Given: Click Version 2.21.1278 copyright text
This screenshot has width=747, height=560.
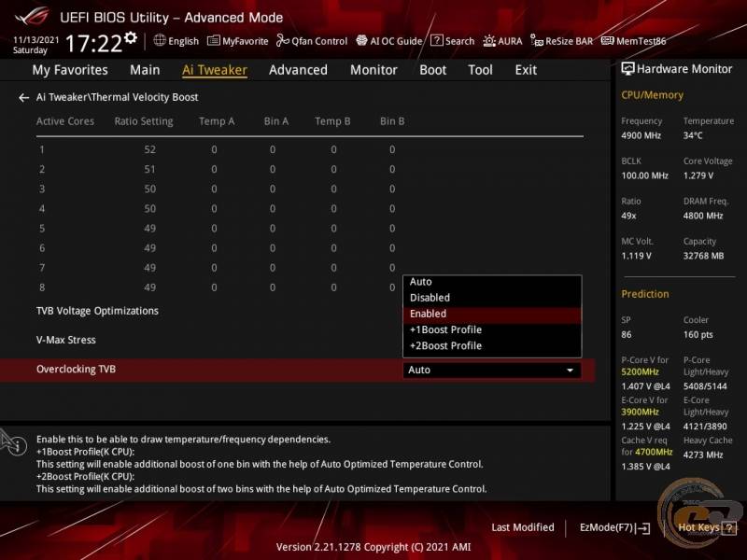Looking at the screenshot, I should tap(373, 547).
